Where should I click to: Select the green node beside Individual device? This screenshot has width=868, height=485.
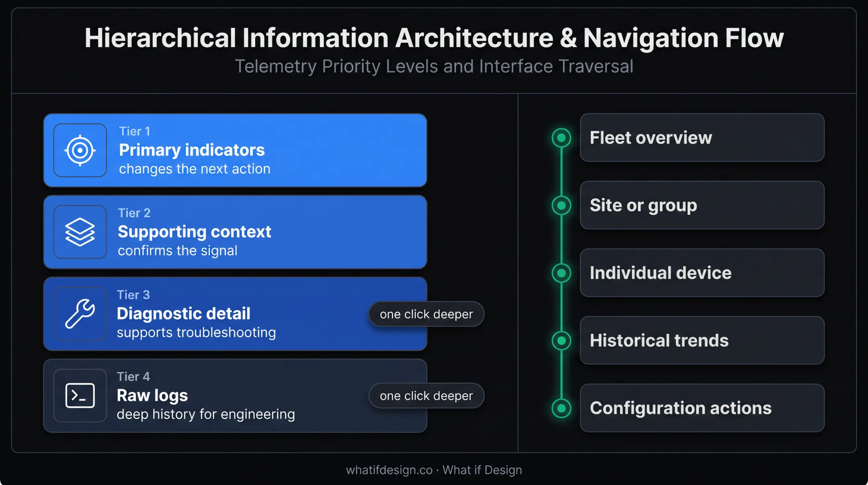[561, 273]
